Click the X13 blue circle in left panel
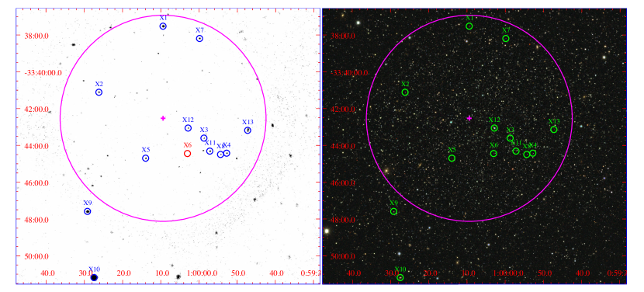Viewport: 644px width, 292px height. click(x=248, y=130)
